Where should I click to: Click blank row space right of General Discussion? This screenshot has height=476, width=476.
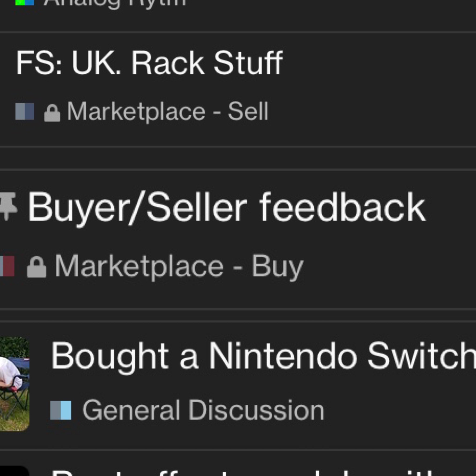[399, 410]
